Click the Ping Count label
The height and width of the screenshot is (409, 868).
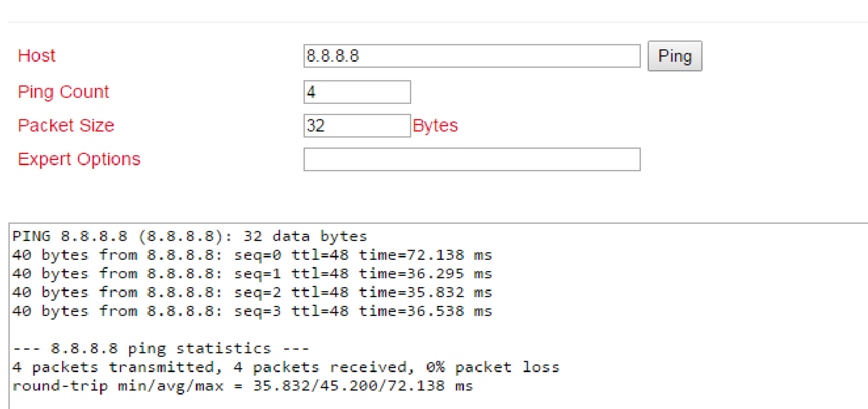click(63, 92)
